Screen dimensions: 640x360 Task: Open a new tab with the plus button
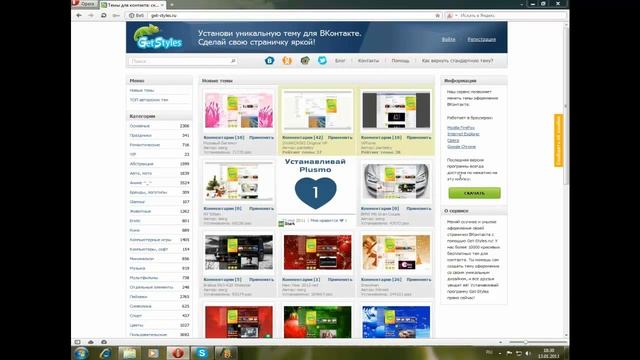[172, 4]
